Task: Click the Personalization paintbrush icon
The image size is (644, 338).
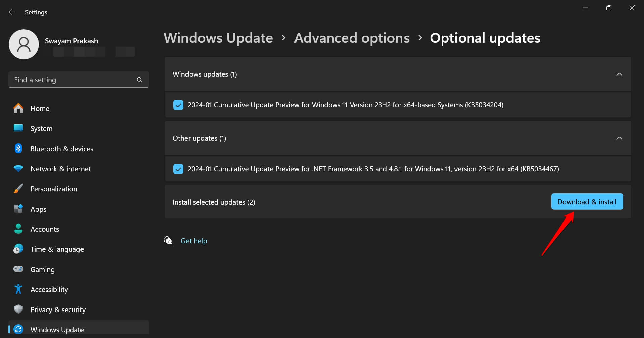Action: pyautogui.click(x=18, y=189)
